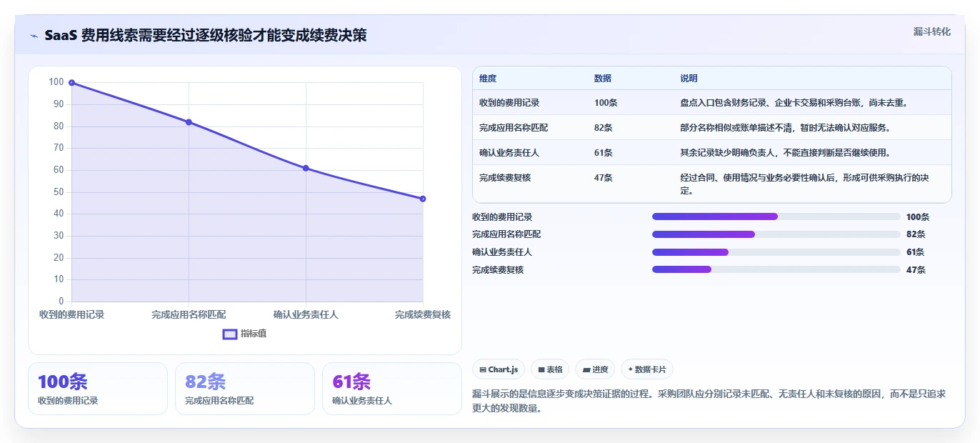
Task: Open the 61条 确认业务责任人 data card
Action: tap(392, 389)
